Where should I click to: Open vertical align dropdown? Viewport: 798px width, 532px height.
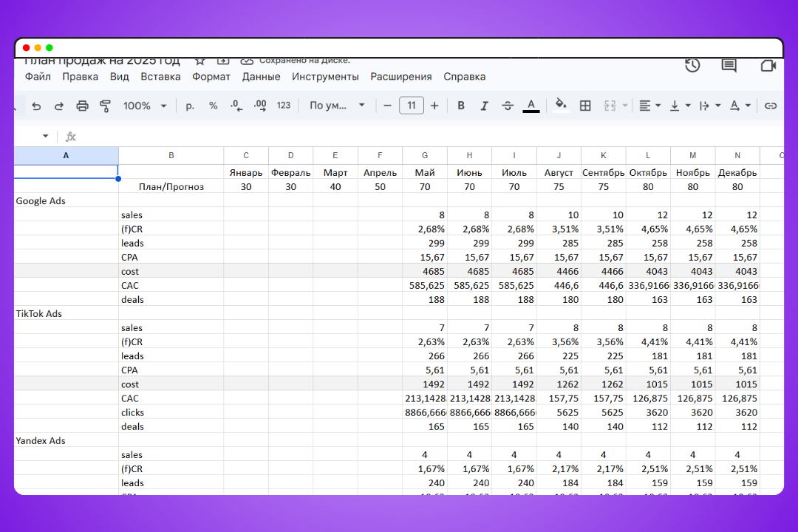(x=680, y=106)
